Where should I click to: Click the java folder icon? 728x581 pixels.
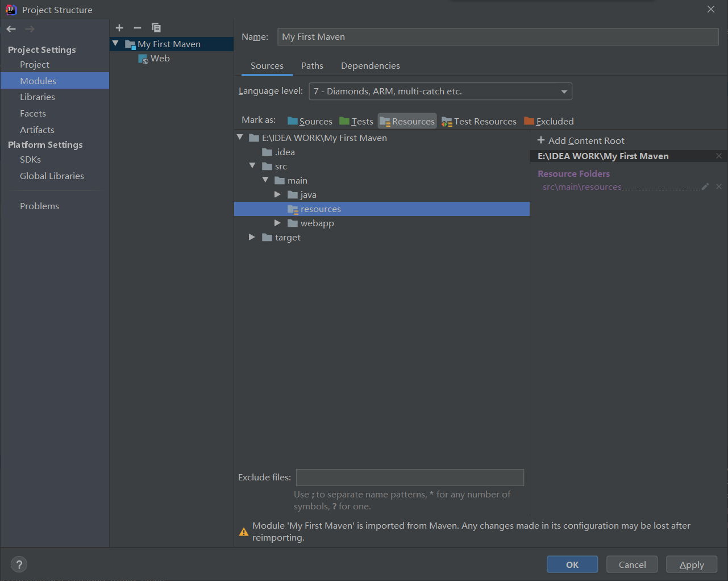pyautogui.click(x=293, y=194)
